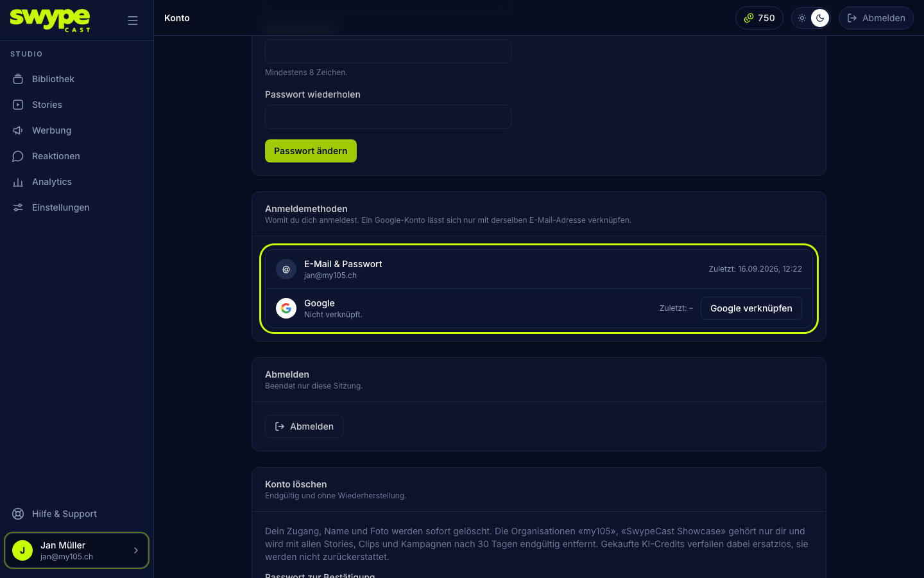Click the credits coin icon beside 750
Screen dimensions: 924x578
[749, 18]
